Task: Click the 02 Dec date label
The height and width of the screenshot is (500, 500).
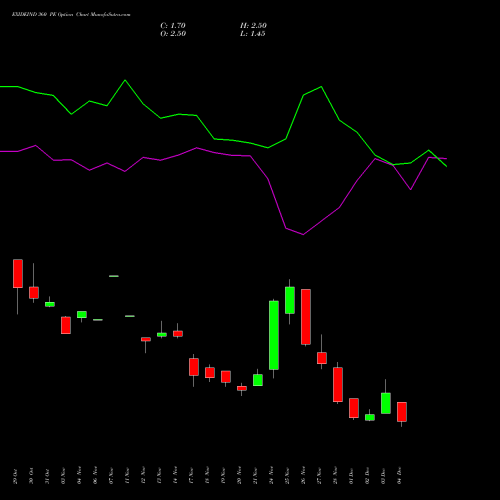Action: tap(367, 476)
